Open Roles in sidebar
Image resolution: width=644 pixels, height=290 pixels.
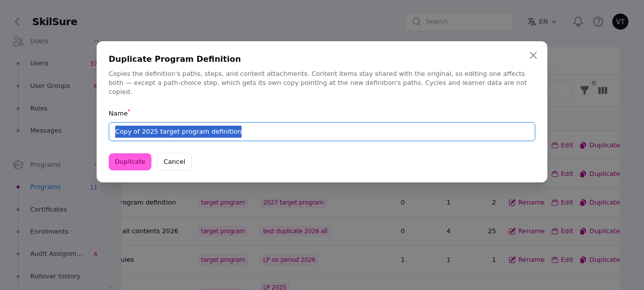coord(39,109)
